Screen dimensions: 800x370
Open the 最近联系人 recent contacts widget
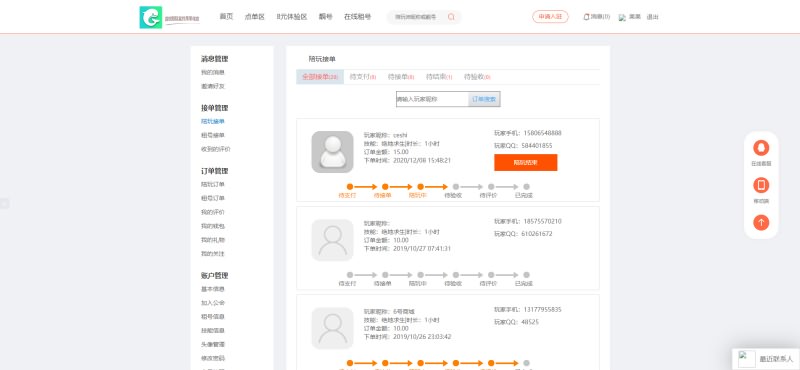766,359
